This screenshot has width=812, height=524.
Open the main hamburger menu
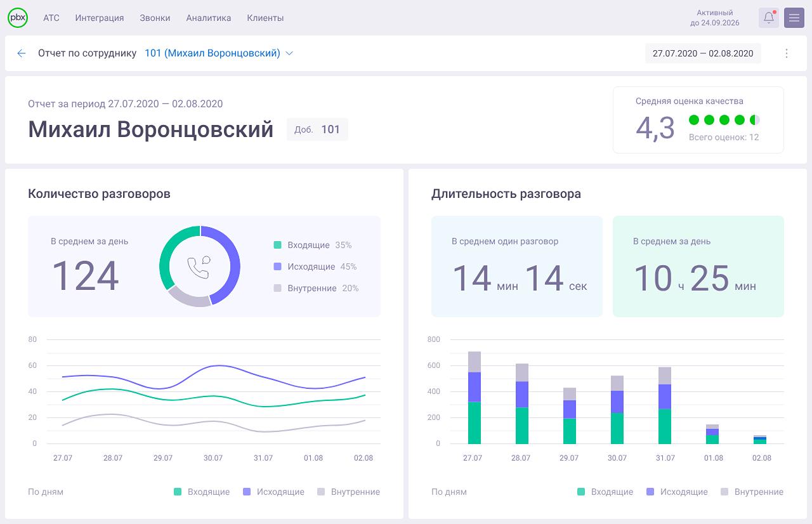coord(794,17)
